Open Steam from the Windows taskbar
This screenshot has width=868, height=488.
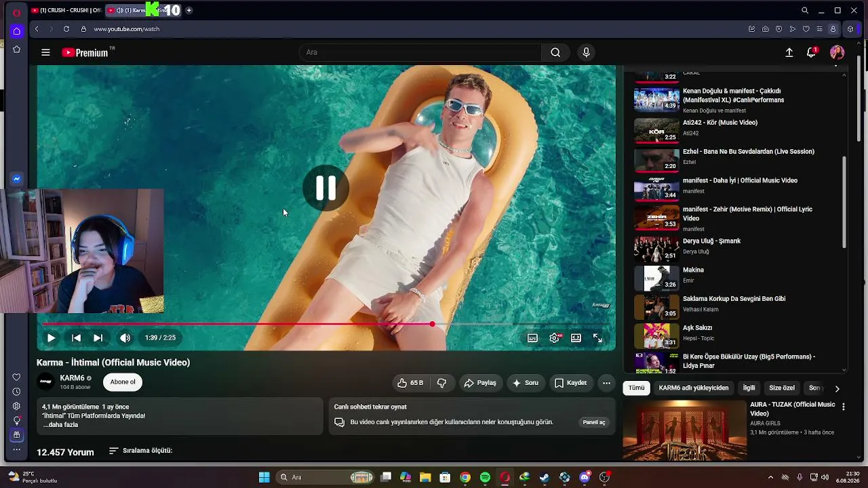[x=545, y=477]
